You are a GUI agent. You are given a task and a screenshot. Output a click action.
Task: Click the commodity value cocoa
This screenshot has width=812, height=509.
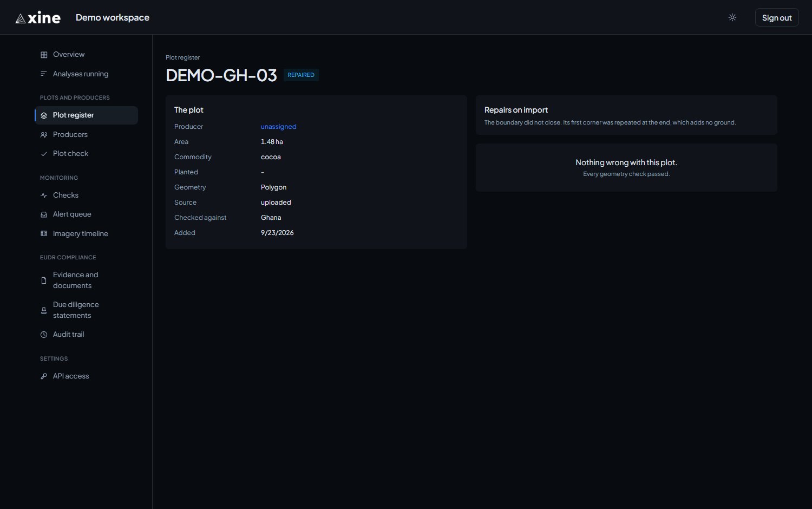pos(271,157)
